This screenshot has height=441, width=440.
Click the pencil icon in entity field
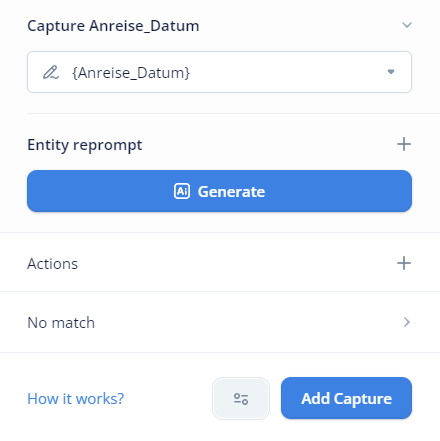click(51, 72)
